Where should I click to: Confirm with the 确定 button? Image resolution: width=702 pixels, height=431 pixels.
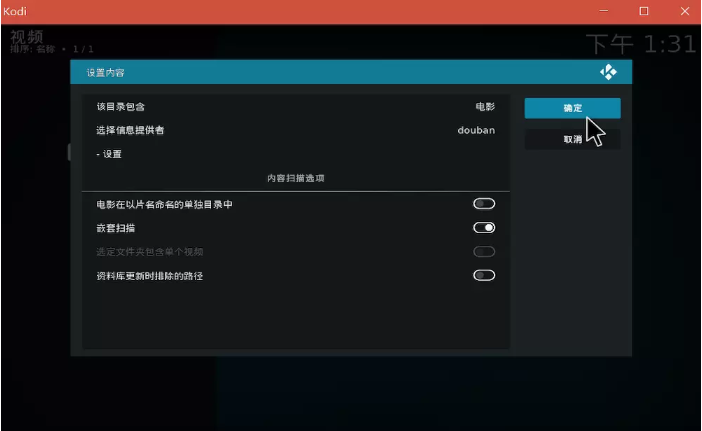click(572, 108)
